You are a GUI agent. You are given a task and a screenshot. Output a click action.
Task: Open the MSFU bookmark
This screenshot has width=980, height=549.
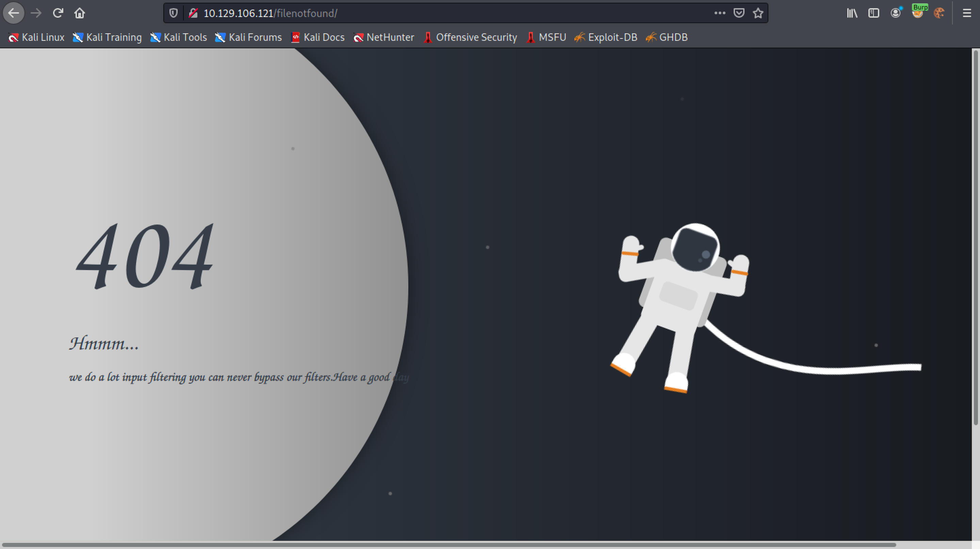(546, 37)
